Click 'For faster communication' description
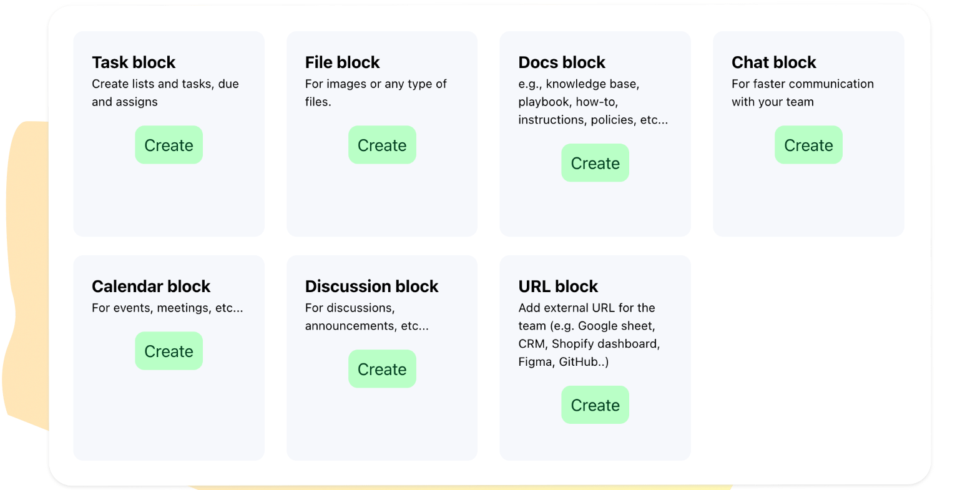The width and height of the screenshot is (980, 490). point(802,92)
